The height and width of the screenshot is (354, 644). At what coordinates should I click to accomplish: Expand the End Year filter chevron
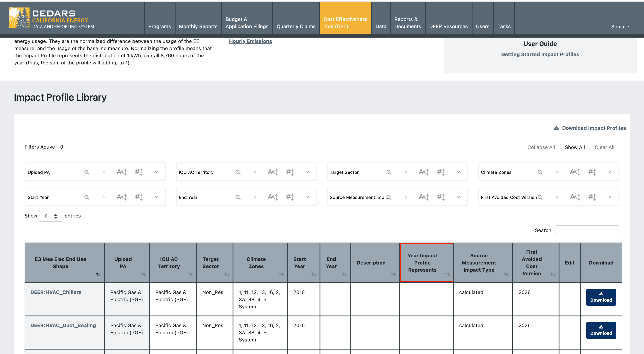click(x=308, y=197)
